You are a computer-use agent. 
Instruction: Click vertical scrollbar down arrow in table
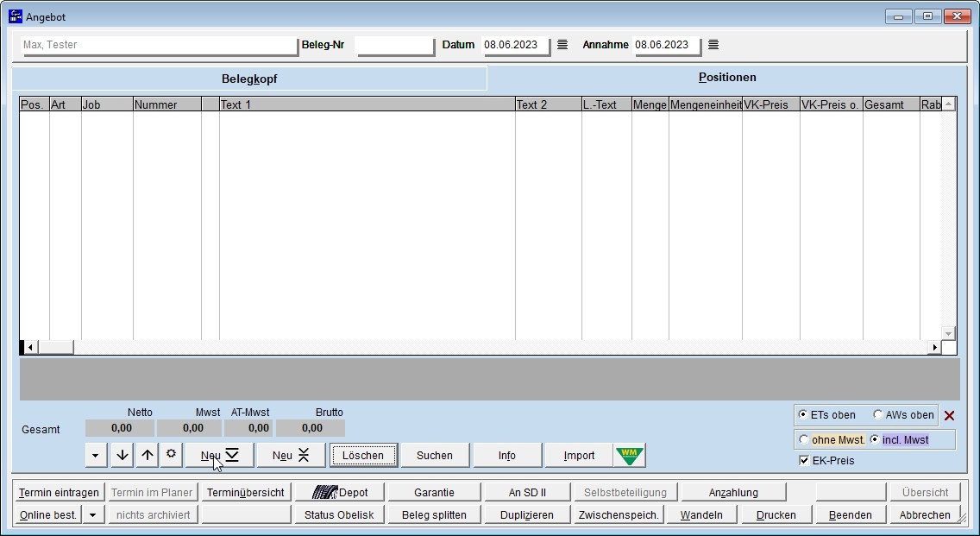949,333
